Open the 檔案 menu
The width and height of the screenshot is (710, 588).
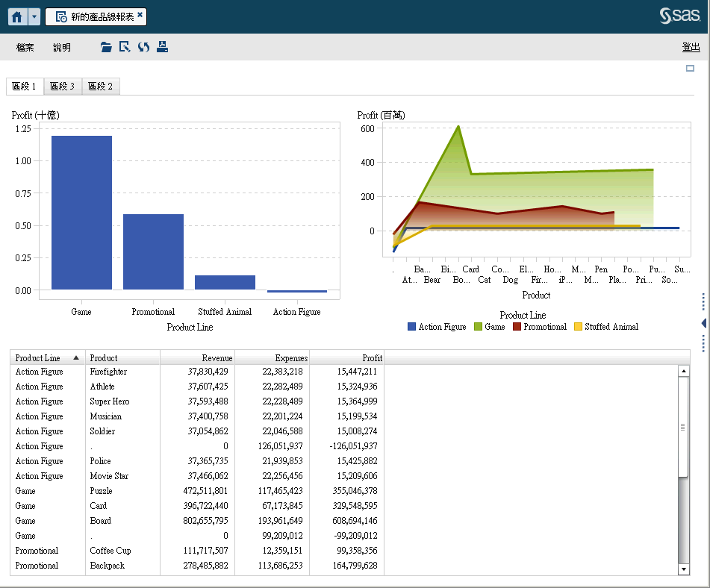pos(25,48)
